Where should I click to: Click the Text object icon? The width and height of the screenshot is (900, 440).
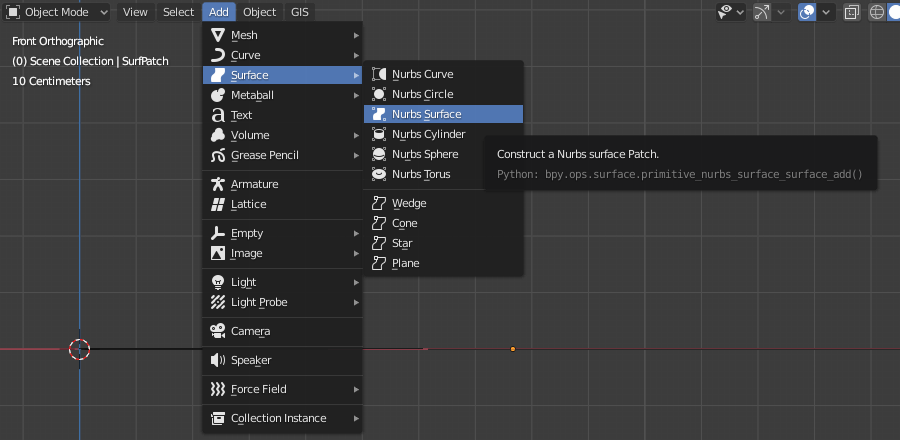tap(218, 115)
